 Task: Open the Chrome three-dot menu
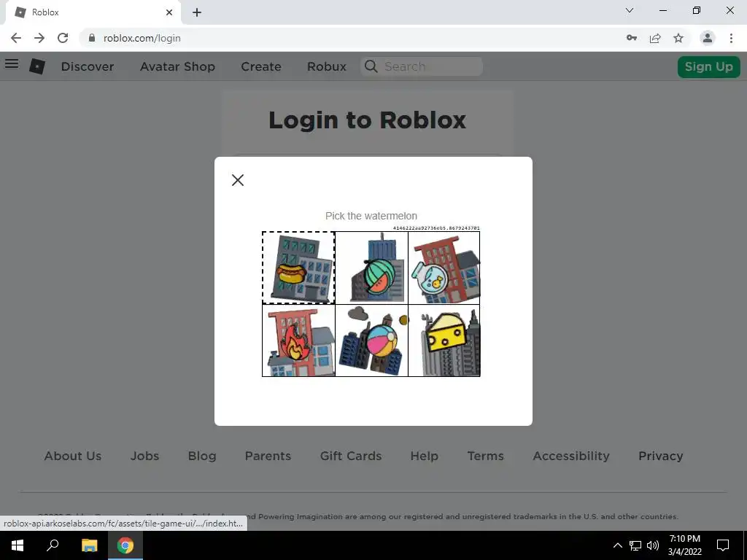click(731, 38)
